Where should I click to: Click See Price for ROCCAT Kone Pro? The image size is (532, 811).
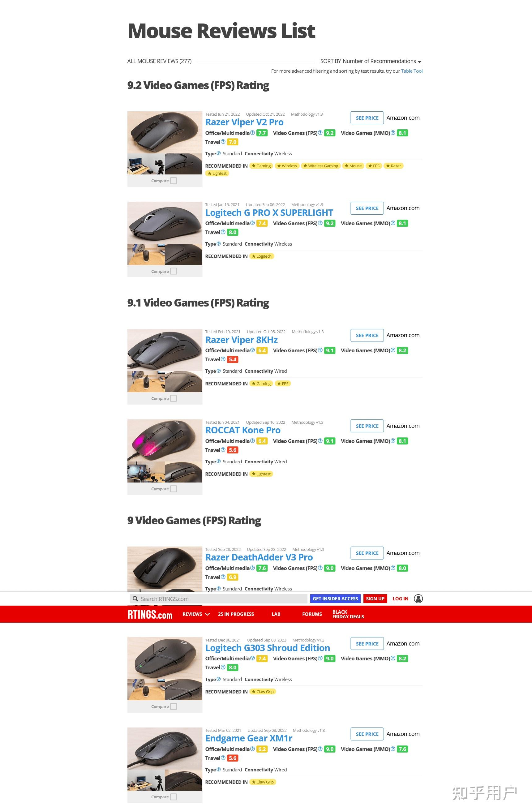[x=367, y=426]
